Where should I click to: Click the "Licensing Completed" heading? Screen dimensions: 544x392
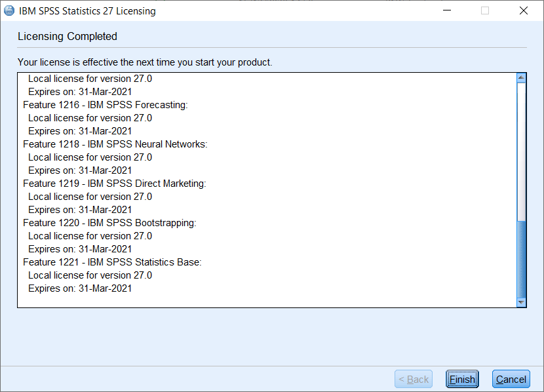click(68, 37)
